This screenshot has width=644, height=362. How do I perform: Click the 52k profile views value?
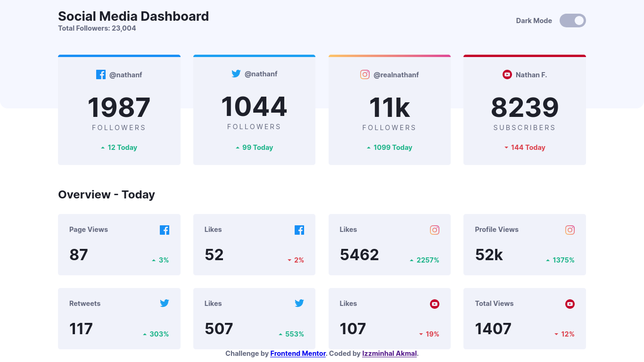pos(489,255)
